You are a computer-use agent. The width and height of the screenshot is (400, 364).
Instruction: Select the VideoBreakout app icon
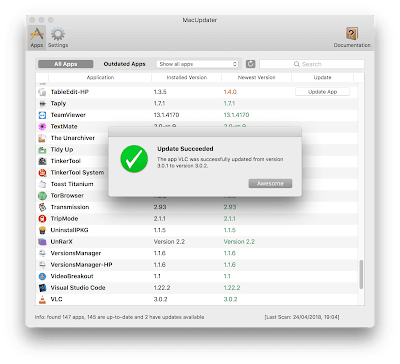[x=42, y=276]
